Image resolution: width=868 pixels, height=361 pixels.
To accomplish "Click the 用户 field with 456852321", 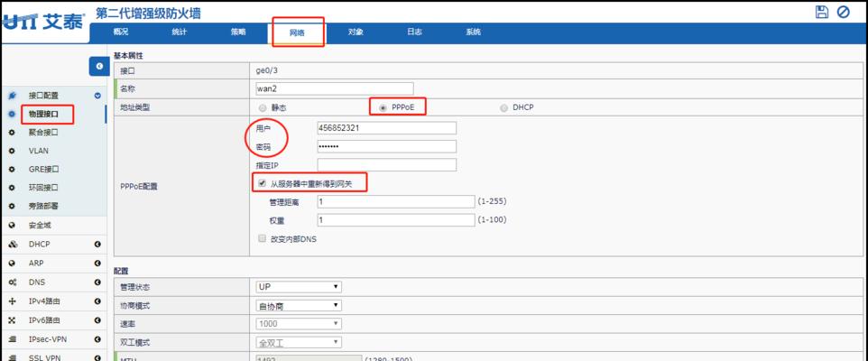I will pos(386,128).
